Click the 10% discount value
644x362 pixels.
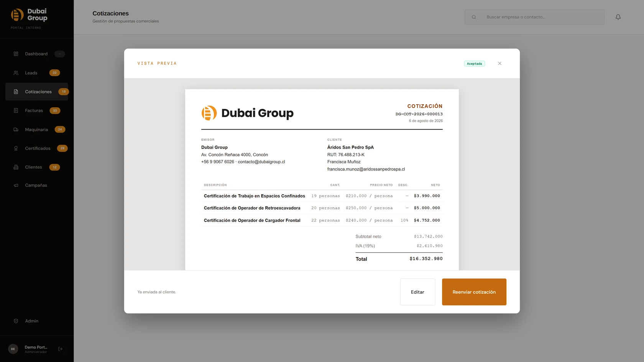pos(404,220)
